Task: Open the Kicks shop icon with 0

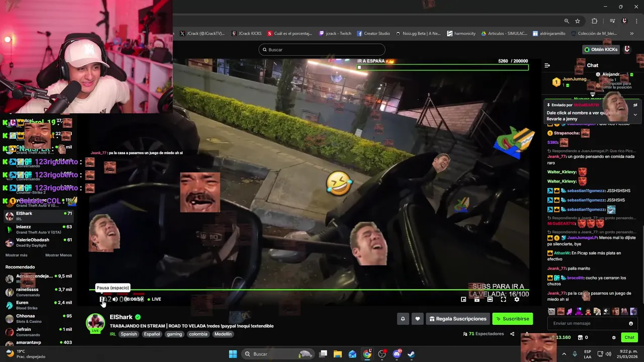Action: 583,337
